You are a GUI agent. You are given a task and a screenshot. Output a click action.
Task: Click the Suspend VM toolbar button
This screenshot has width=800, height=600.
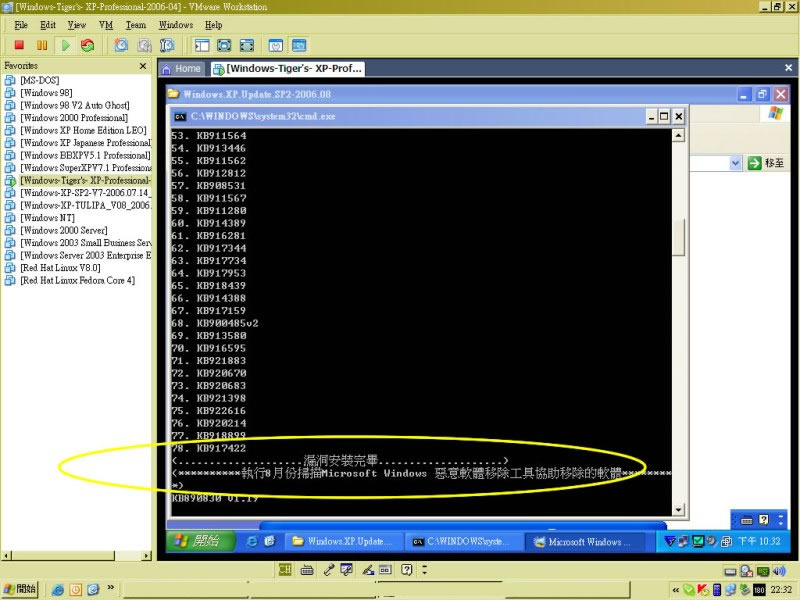click(x=42, y=45)
